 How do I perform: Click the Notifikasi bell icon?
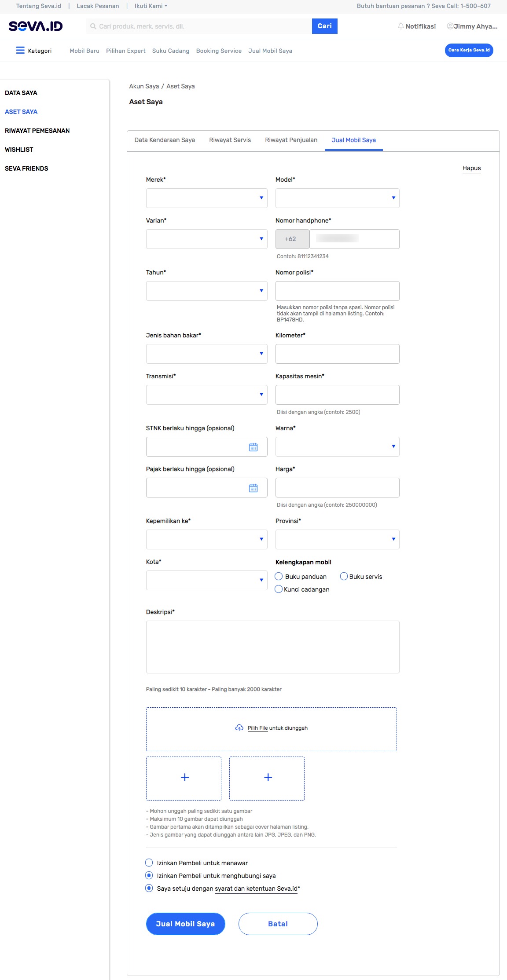(400, 26)
